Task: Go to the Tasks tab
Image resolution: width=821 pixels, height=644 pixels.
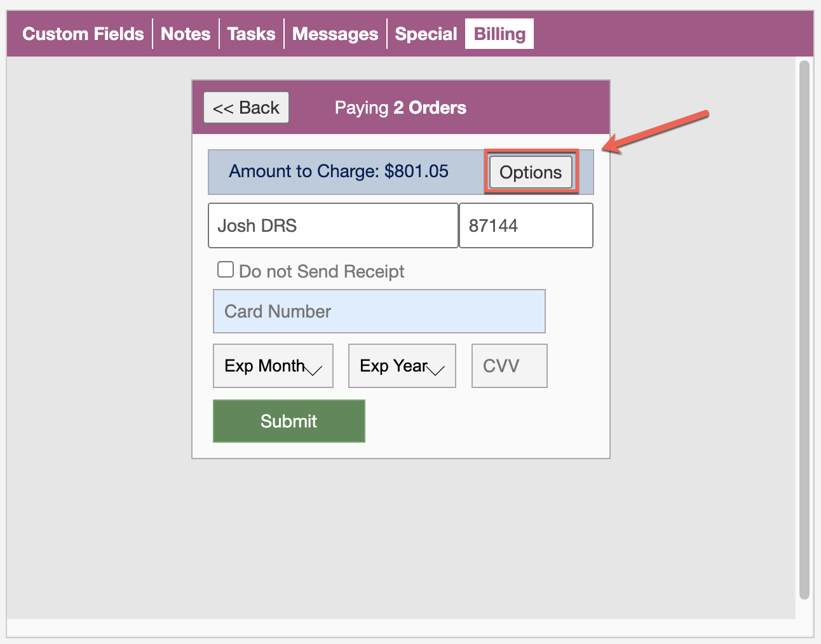Action: [x=251, y=34]
